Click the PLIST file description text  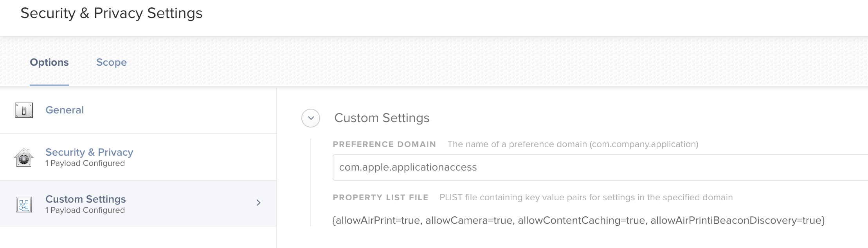(x=586, y=198)
